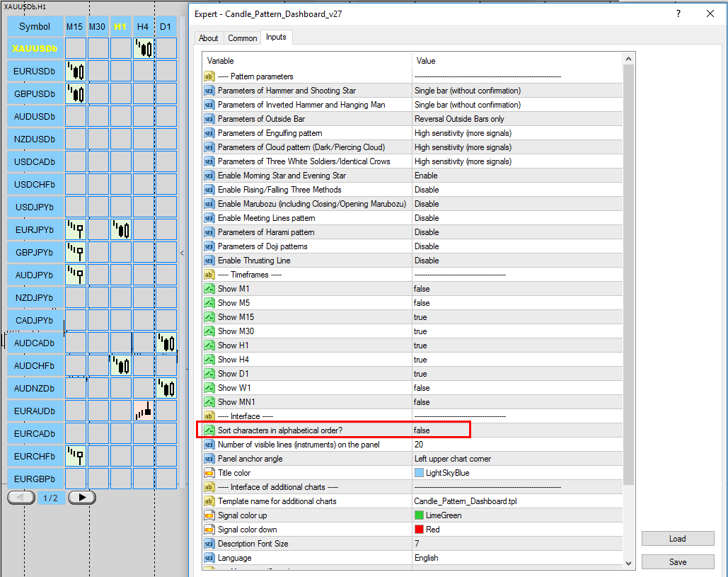Toggle the Show H1 value
Screen dimensions: 728x577
click(516, 345)
